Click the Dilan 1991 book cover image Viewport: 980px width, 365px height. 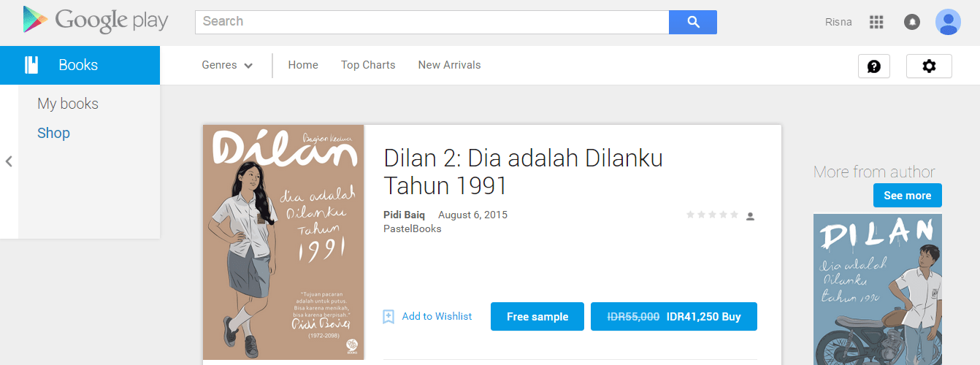283,242
